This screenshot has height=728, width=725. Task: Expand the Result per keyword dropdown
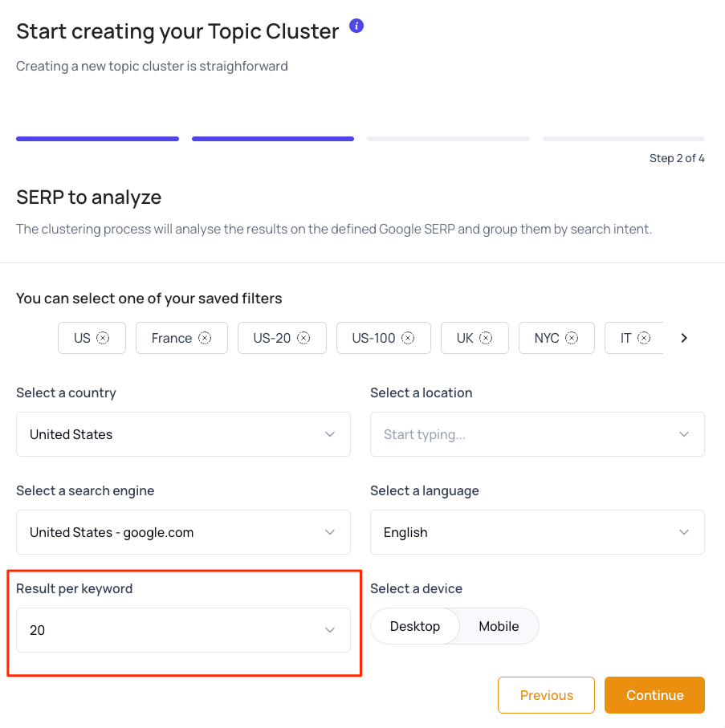coord(183,630)
